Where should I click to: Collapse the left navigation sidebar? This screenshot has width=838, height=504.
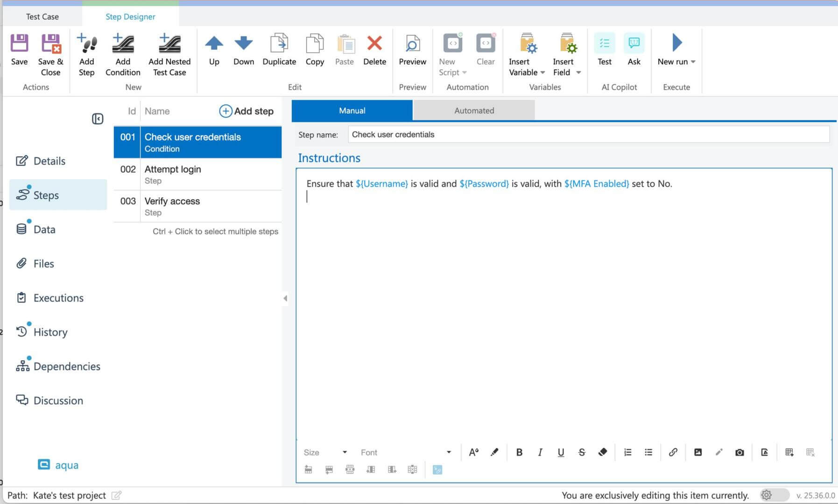[x=98, y=119]
